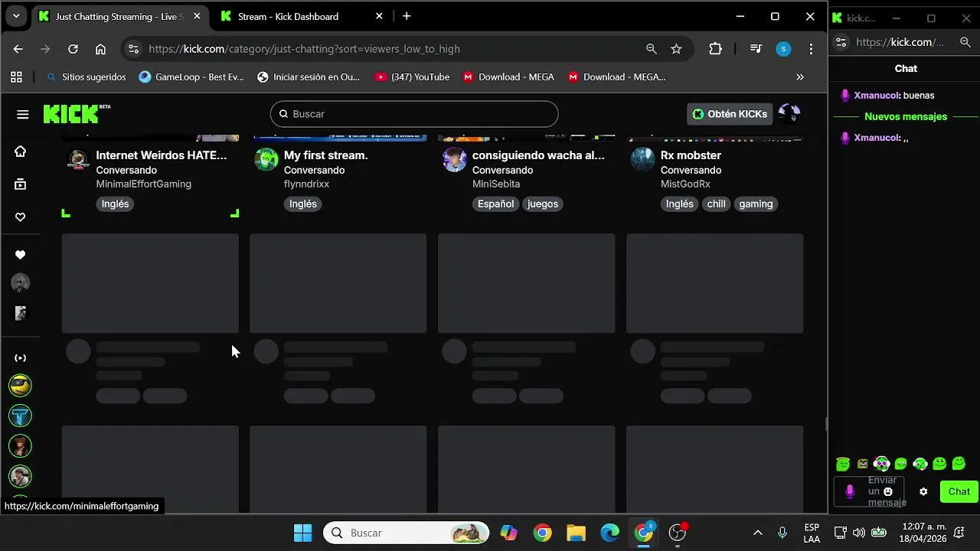
Task: Go to browser home button
Action: pyautogui.click(x=100, y=49)
